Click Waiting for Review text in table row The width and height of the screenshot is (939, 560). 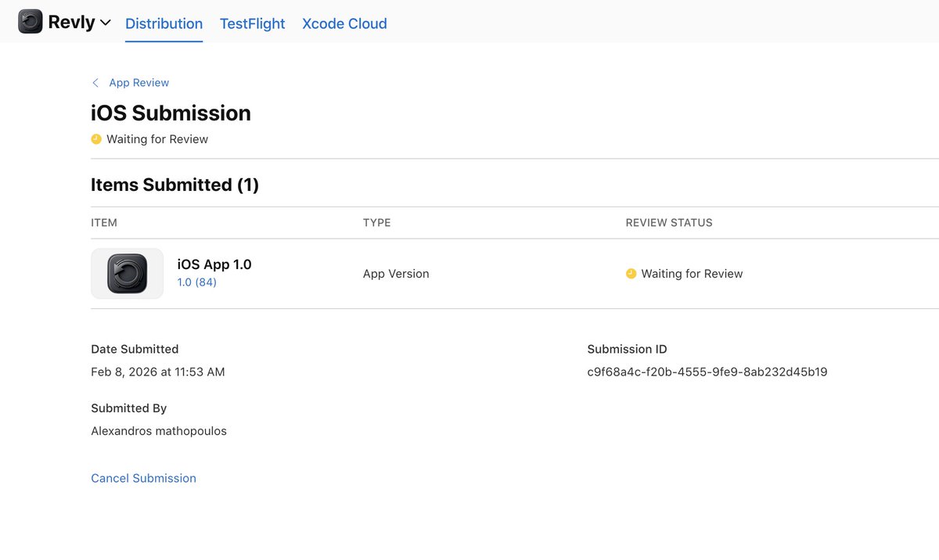coord(692,274)
